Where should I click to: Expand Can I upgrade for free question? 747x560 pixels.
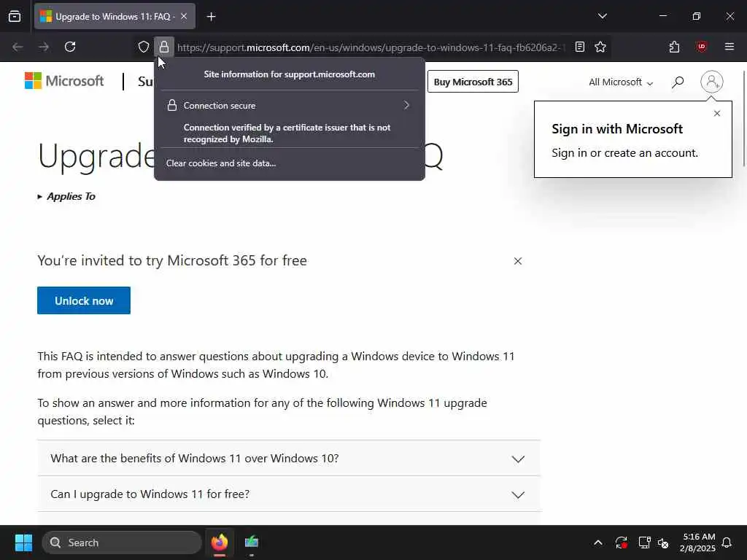tap(289, 494)
